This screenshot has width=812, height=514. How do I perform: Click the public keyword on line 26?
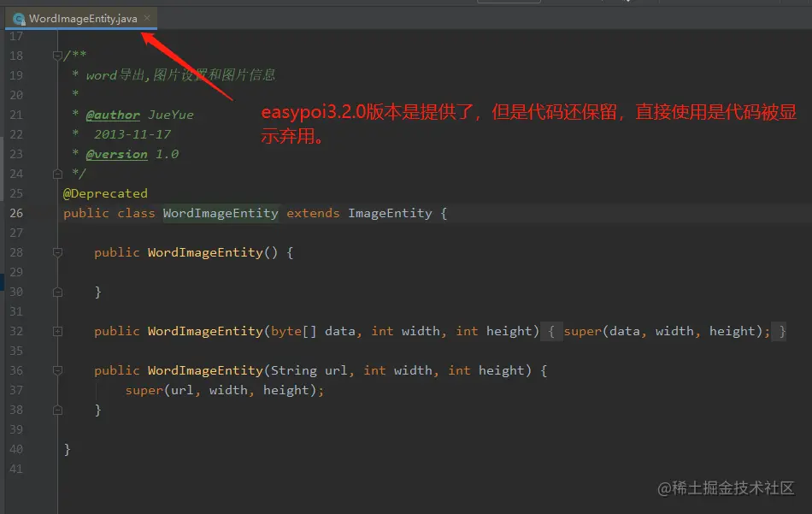pos(86,213)
